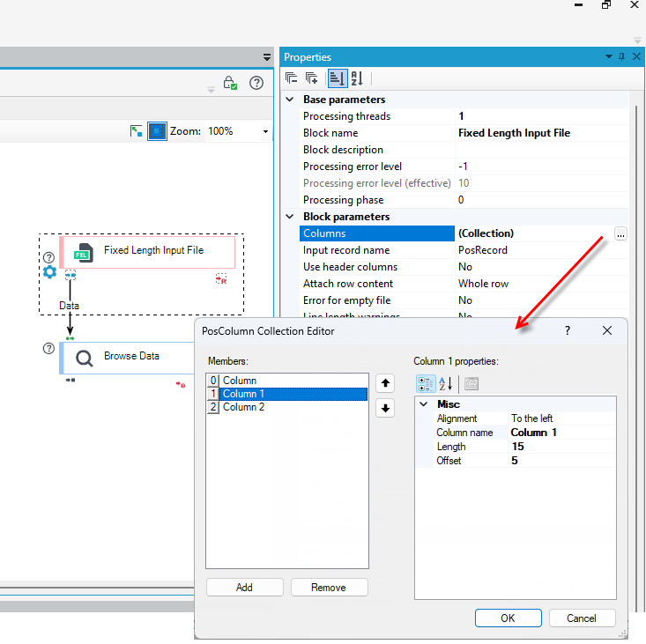
Task: Click the Remove button under Members
Action: coord(329,588)
